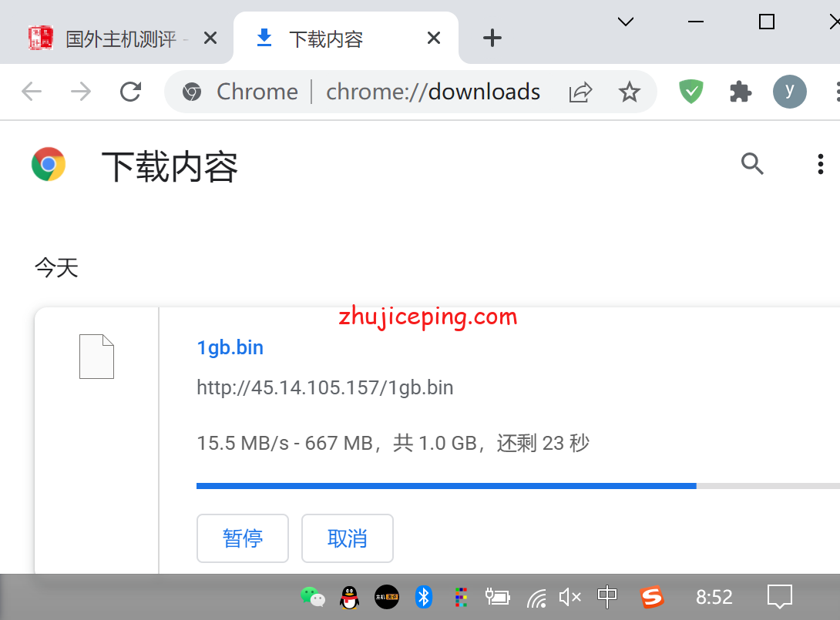This screenshot has width=840, height=620.
Task: Open the Chrome profile avatar
Action: point(789,92)
